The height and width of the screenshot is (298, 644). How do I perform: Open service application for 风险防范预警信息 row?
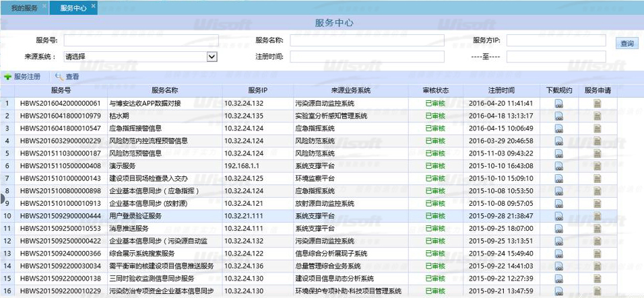597,153
